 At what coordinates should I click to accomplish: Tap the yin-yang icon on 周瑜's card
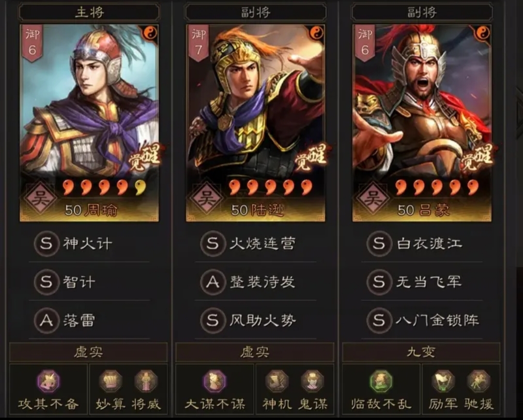(150, 33)
